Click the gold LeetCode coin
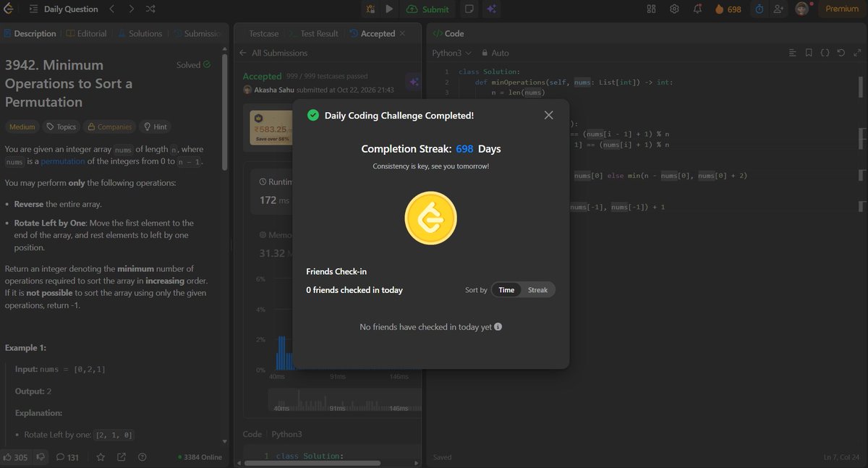The image size is (868, 468). pyautogui.click(x=430, y=219)
